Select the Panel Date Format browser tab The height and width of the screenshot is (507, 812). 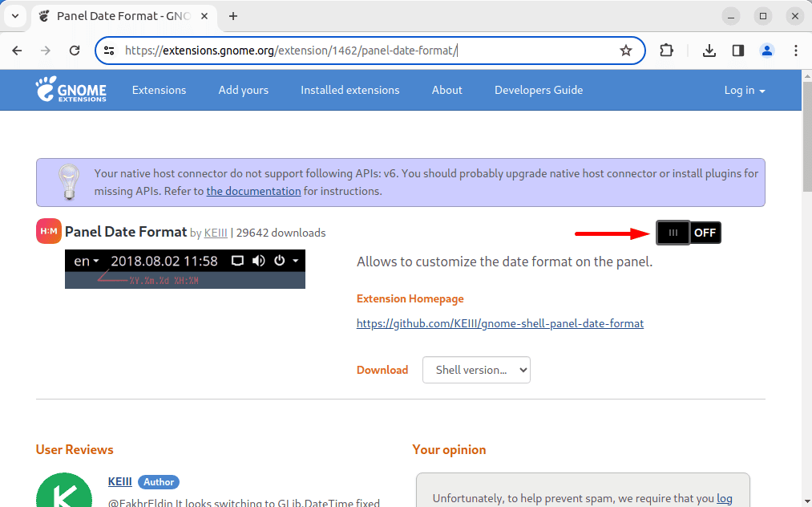[x=123, y=16]
